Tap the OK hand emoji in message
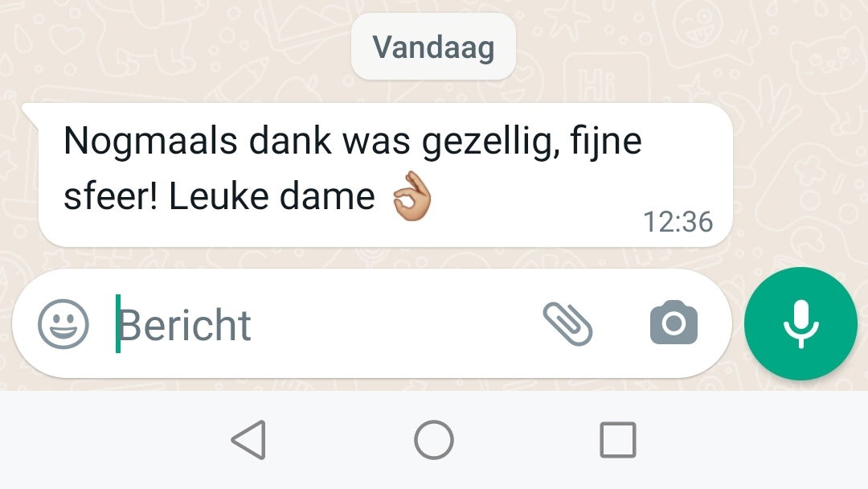This screenshot has height=489, width=868. [x=411, y=196]
